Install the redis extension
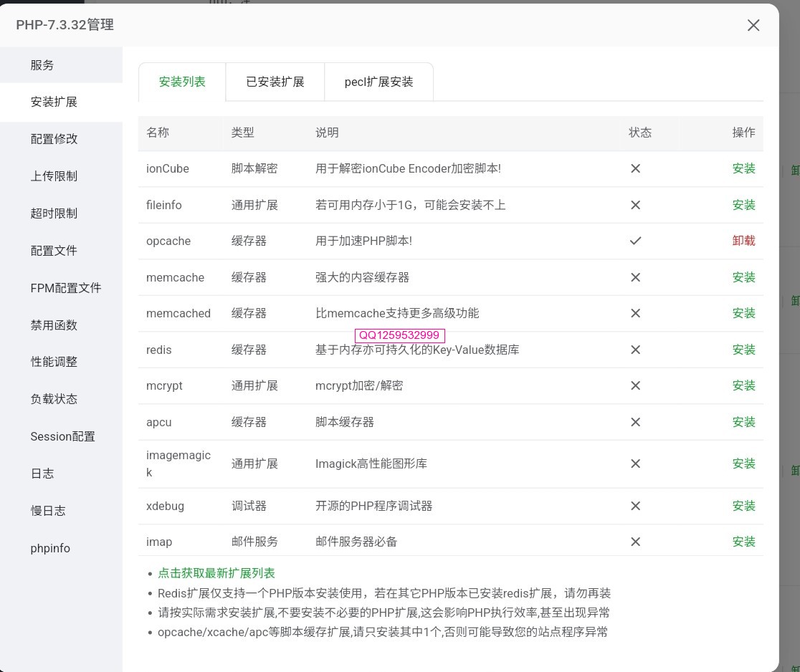Image resolution: width=800 pixels, height=672 pixels. click(744, 350)
